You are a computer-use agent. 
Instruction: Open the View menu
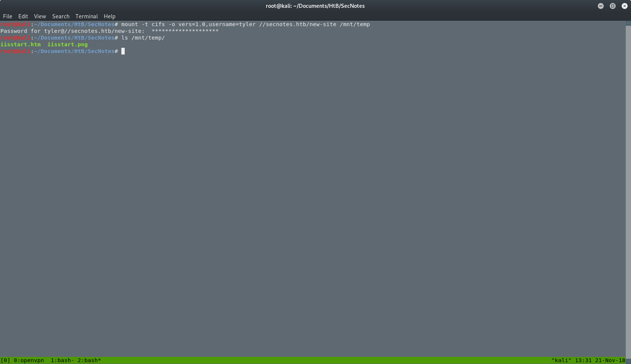point(40,16)
